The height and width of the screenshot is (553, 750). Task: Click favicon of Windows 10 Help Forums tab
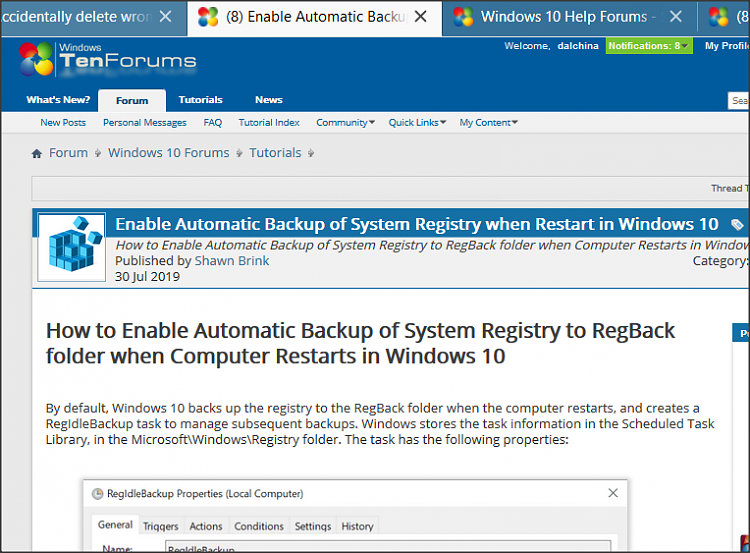(463, 17)
